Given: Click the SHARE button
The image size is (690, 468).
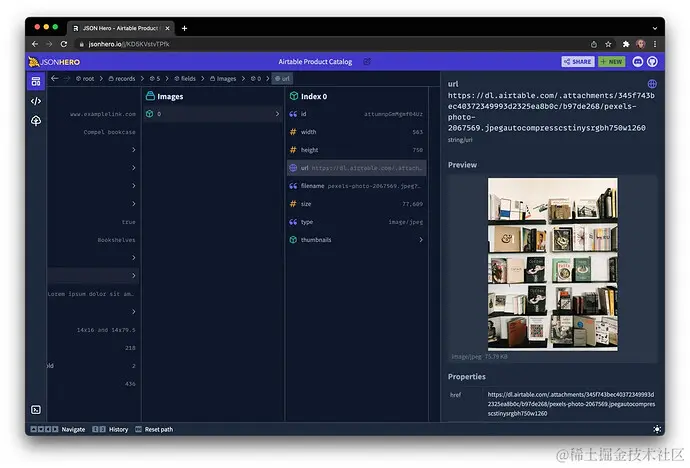Looking at the screenshot, I should coord(577,62).
